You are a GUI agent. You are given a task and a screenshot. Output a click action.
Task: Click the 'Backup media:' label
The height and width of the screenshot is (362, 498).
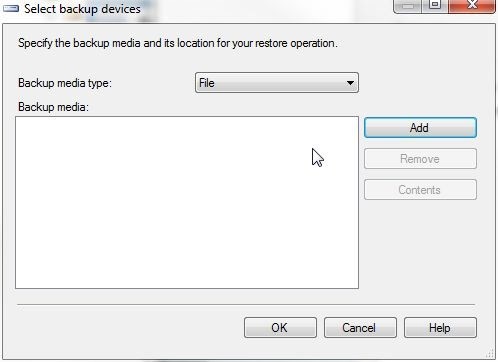53,107
